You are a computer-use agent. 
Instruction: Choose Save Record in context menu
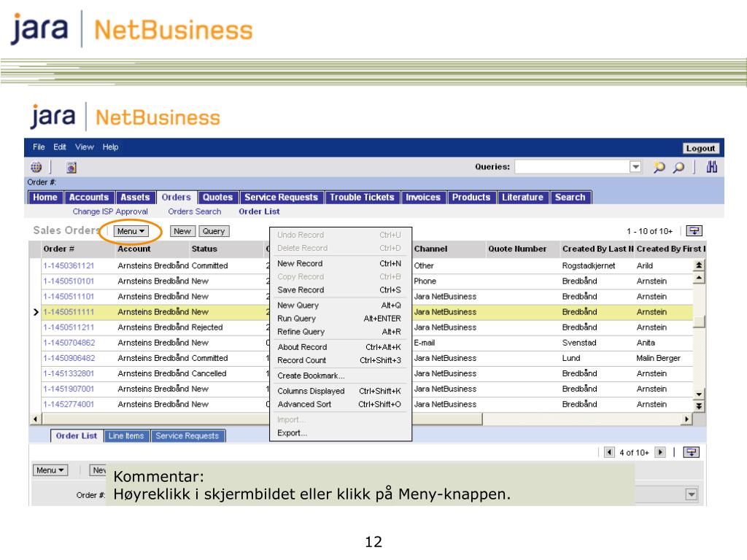[x=339, y=289]
